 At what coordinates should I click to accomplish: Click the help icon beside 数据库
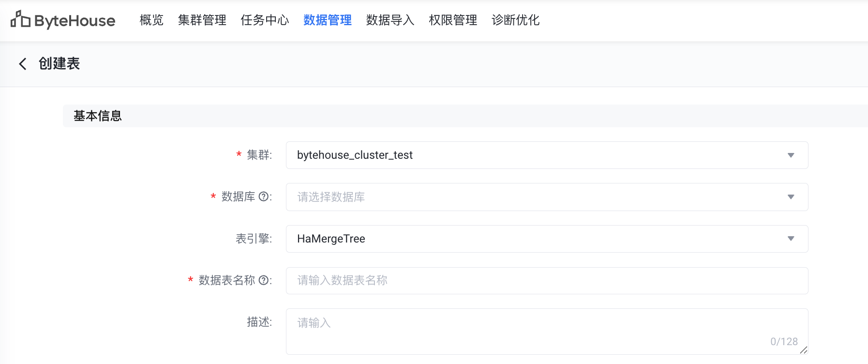(x=264, y=197)
